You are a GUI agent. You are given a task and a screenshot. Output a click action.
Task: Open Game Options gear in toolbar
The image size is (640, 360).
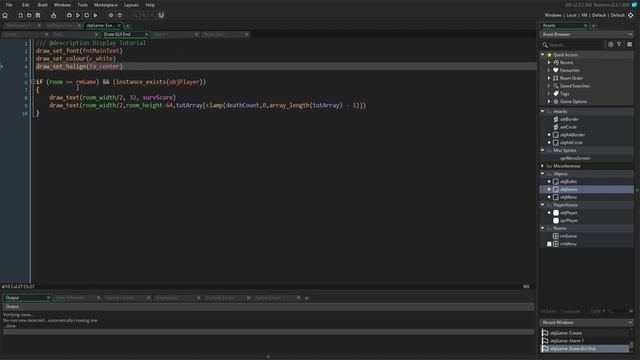(x=111, y=15)
